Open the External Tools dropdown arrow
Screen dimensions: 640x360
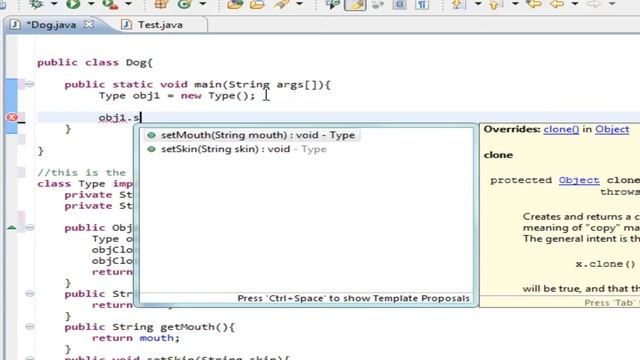tap(128, 4)
